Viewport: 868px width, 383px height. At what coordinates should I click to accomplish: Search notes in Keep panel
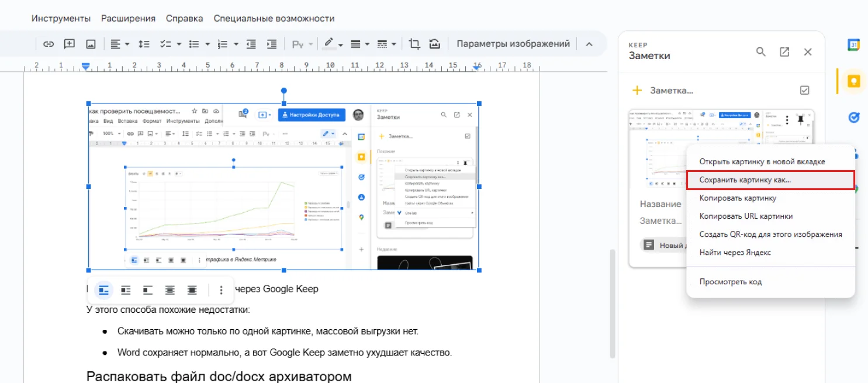pos(760,51)
